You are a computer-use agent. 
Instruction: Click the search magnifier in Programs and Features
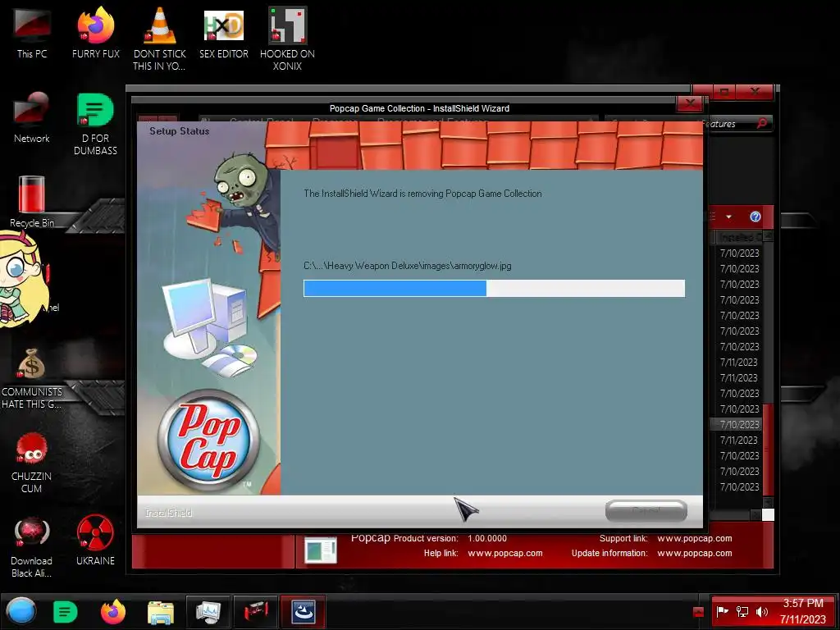761,124
